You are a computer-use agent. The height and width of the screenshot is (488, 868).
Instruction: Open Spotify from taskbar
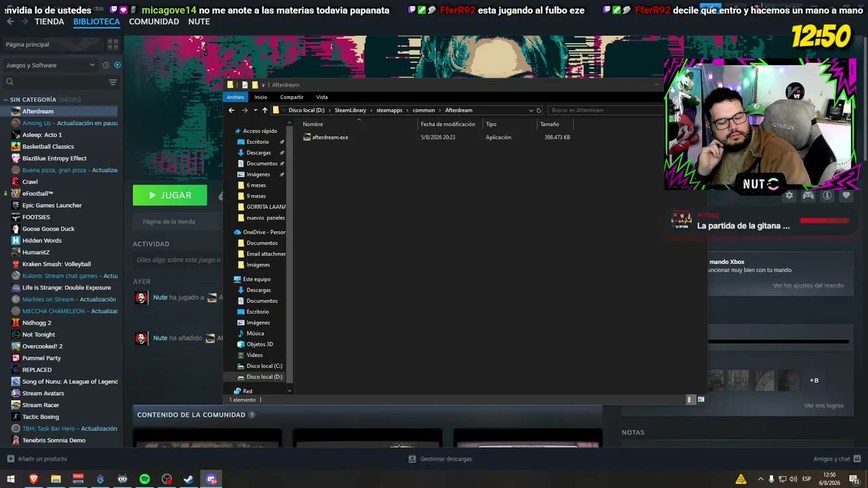pos(144,479)
